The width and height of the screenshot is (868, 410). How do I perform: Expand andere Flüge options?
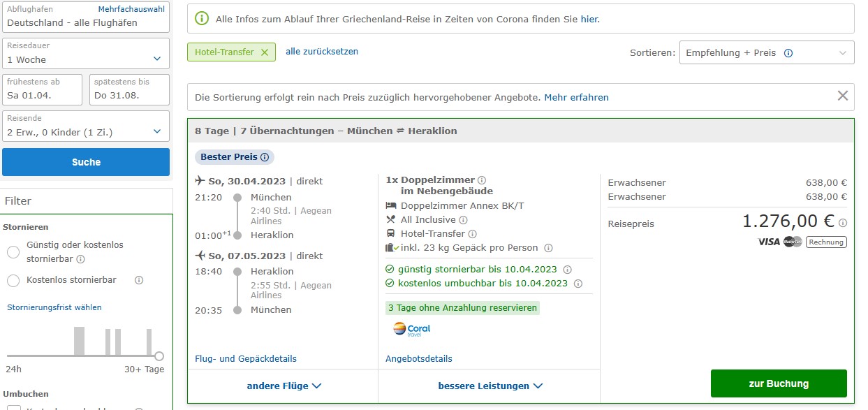[x=284, y=386]
